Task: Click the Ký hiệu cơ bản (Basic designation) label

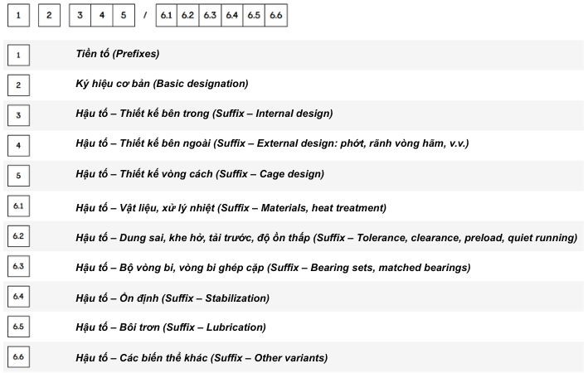Action: pos(162,84)
